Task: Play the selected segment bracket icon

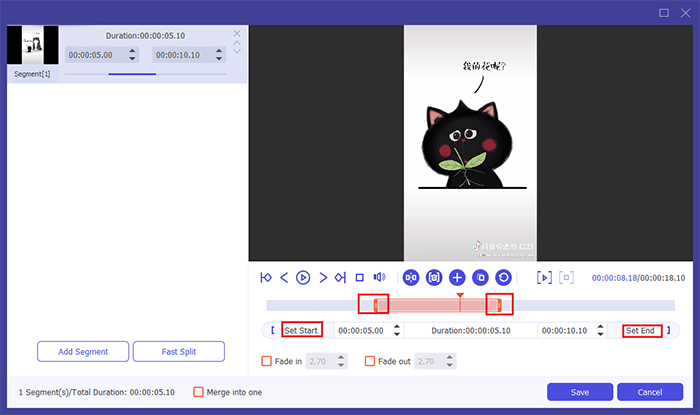Action: coord(544,278)
